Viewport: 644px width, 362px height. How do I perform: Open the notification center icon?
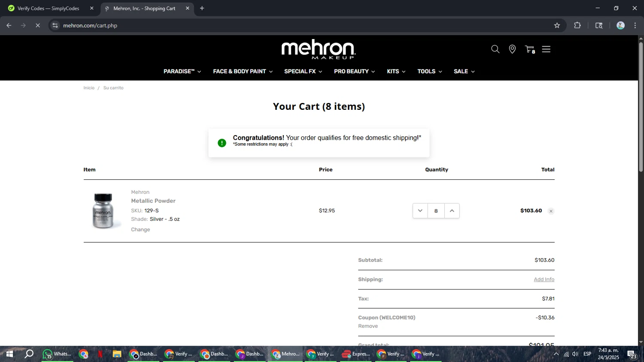[x=632, y=354]
